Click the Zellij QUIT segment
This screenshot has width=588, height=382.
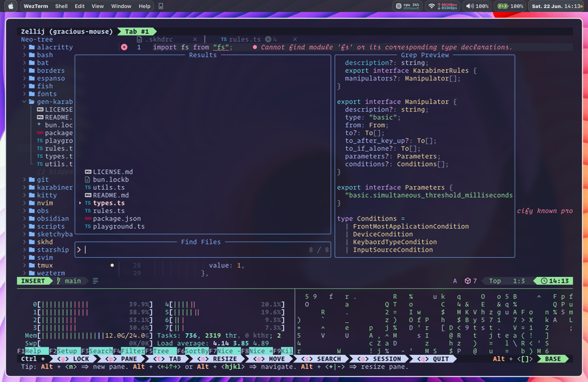point(433,359)
